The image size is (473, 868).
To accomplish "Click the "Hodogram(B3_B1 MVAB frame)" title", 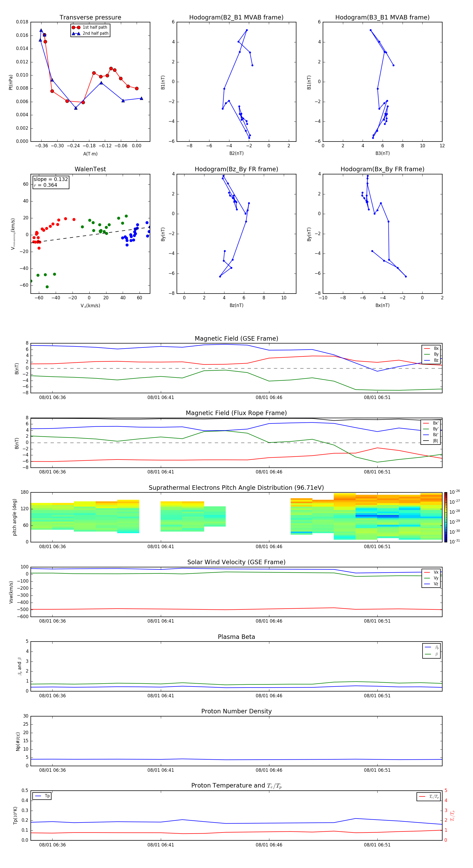I will [382, 18].
